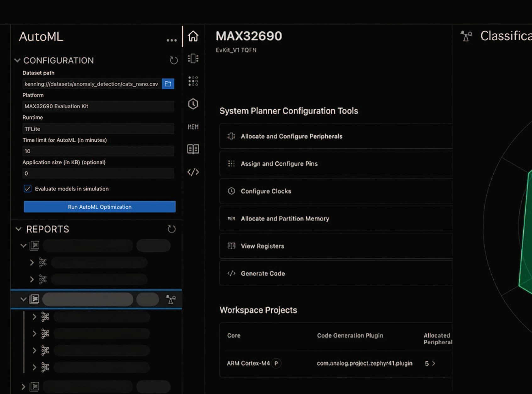Open the Configure Clocks tool
The width and height of the screenshot is (532, 394).
click(336, 191)
